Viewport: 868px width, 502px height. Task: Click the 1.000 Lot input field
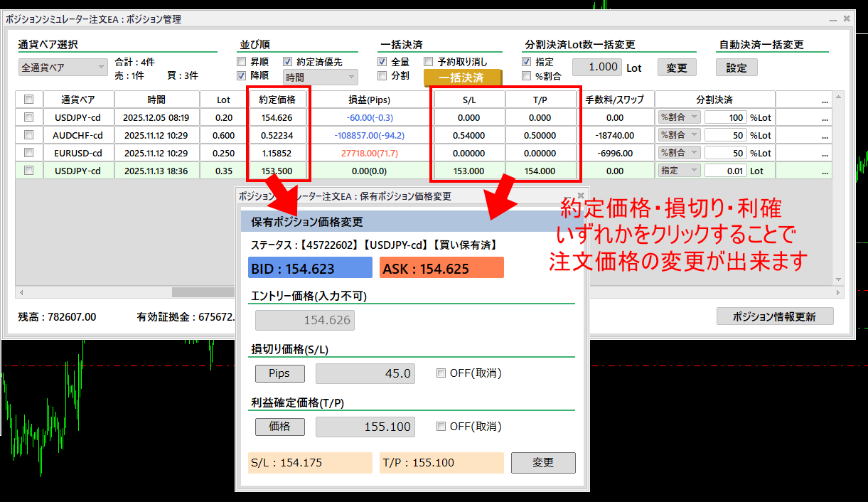(596, 67)
